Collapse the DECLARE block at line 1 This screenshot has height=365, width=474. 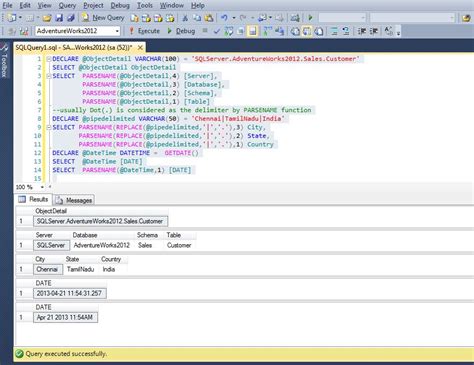point(49,59)
